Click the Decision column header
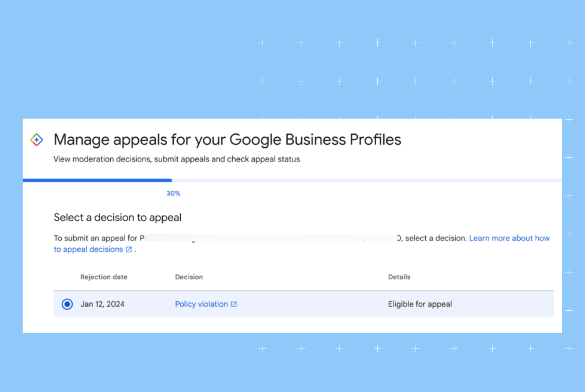 click(189, 277)
